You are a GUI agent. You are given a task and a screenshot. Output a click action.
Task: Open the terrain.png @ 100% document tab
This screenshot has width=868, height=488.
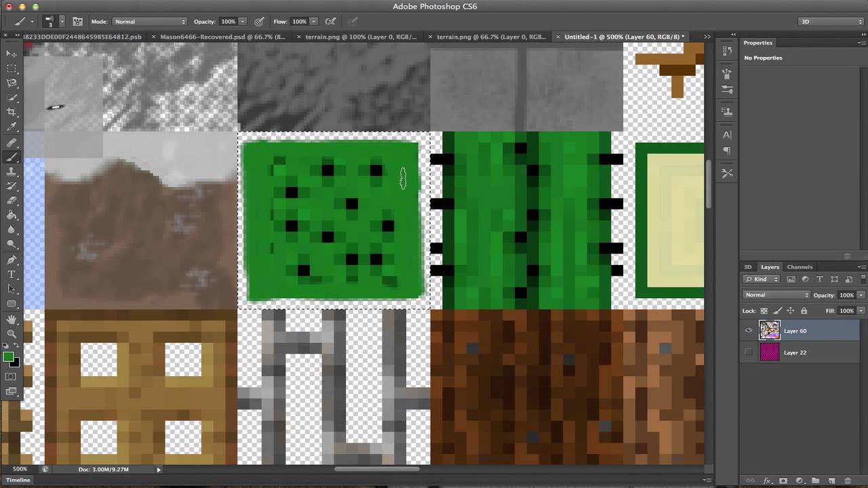359,37
